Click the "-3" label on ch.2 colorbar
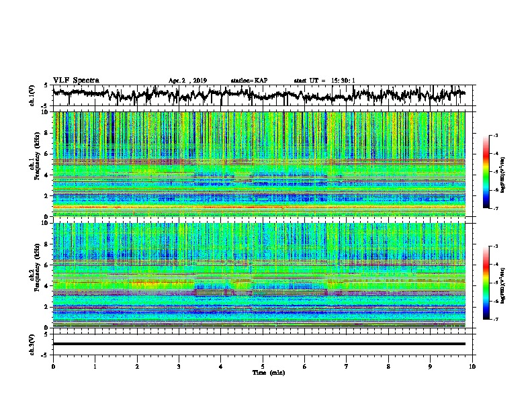532x411 pixels. tap(496, 246)
